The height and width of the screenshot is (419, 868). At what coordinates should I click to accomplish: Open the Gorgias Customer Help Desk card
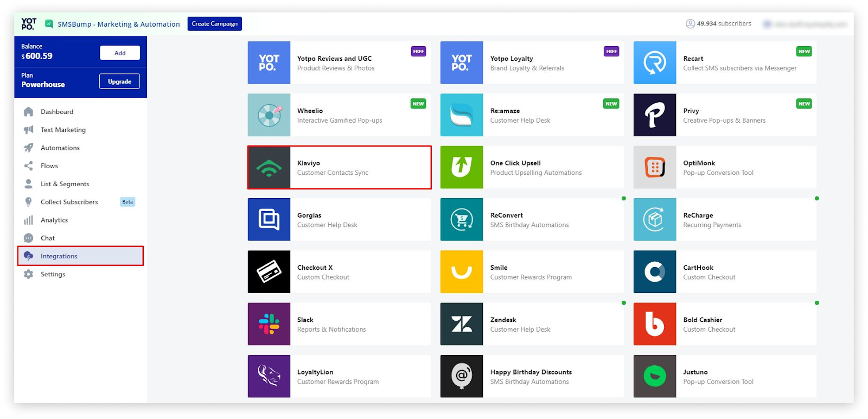click(340, 219)
